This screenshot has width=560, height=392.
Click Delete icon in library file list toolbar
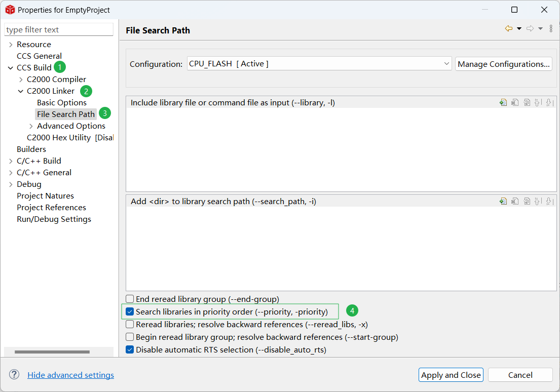[515, 102]
